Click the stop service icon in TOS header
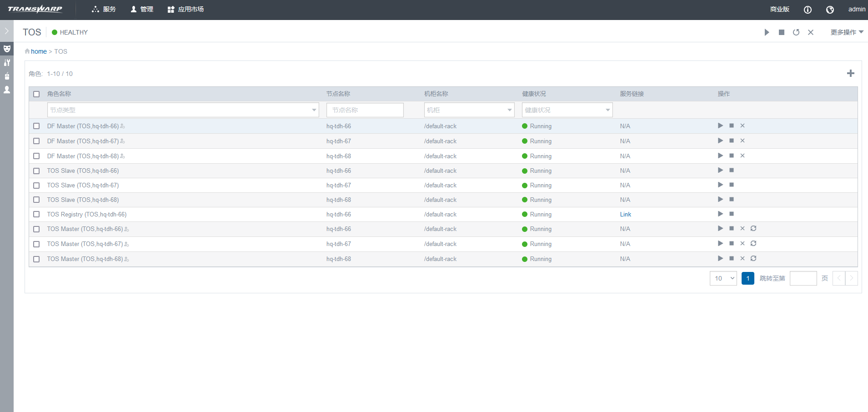The image size is (868, 412). 781,32
